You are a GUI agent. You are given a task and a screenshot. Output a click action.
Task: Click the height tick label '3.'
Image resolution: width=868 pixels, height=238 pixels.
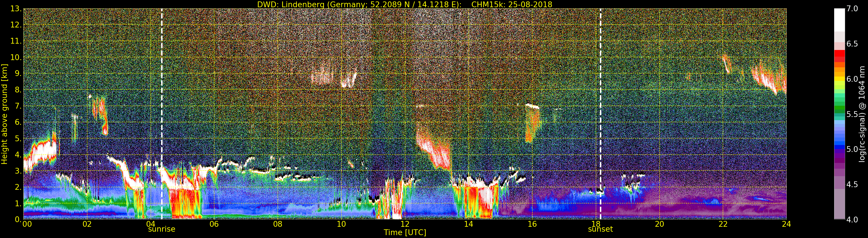click(x=18, y=171)
